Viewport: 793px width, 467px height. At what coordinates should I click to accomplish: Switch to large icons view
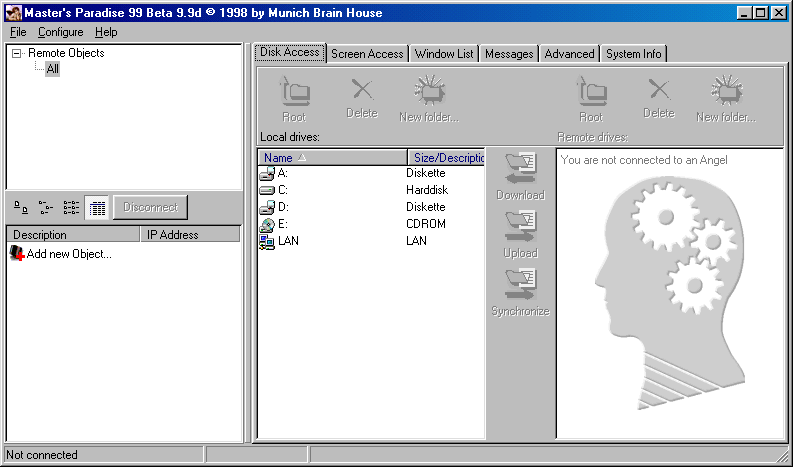click(21, 208)
